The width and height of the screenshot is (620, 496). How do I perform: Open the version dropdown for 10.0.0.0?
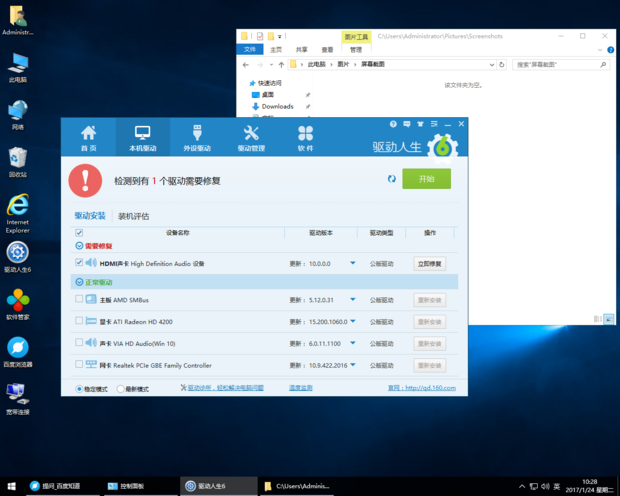click(x=353, y=263)
